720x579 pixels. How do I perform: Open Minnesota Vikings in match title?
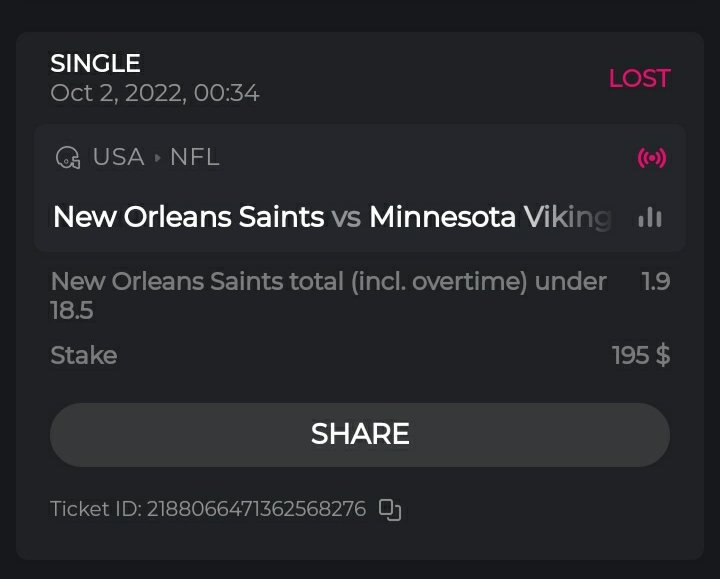pos(489,217)
